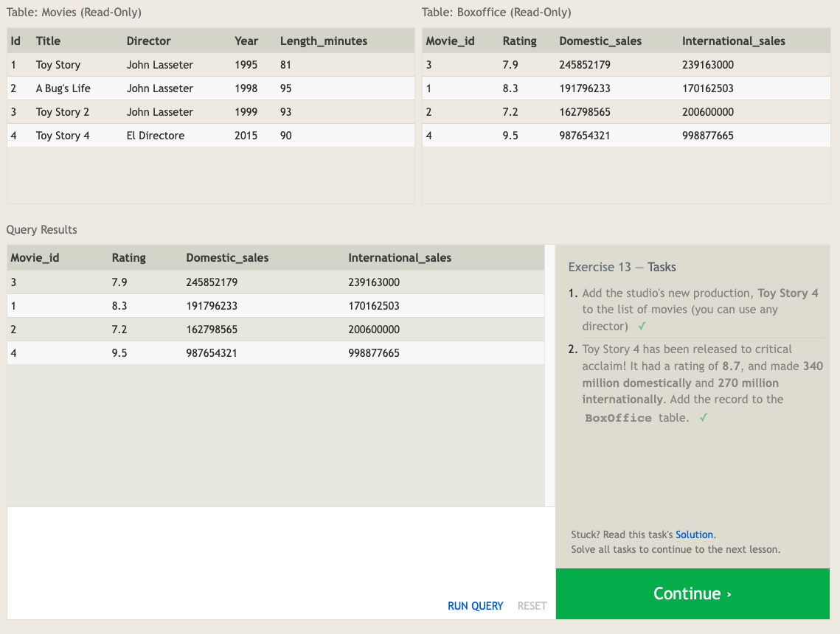Click the green checkmark of task 2
The height and width of the screenshot is (634, 840).
click(x=704, y=417)
